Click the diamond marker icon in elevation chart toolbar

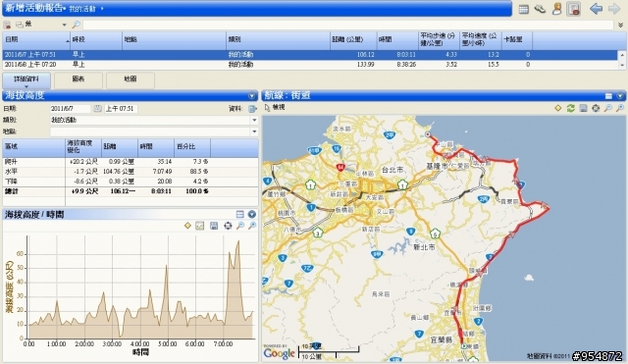[x=187, y=226]
